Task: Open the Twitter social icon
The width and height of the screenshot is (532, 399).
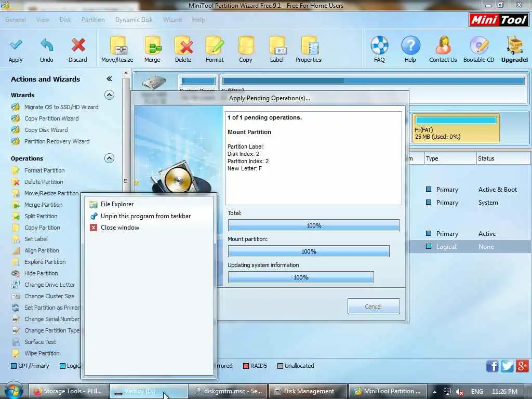Action: pos(507,366)
